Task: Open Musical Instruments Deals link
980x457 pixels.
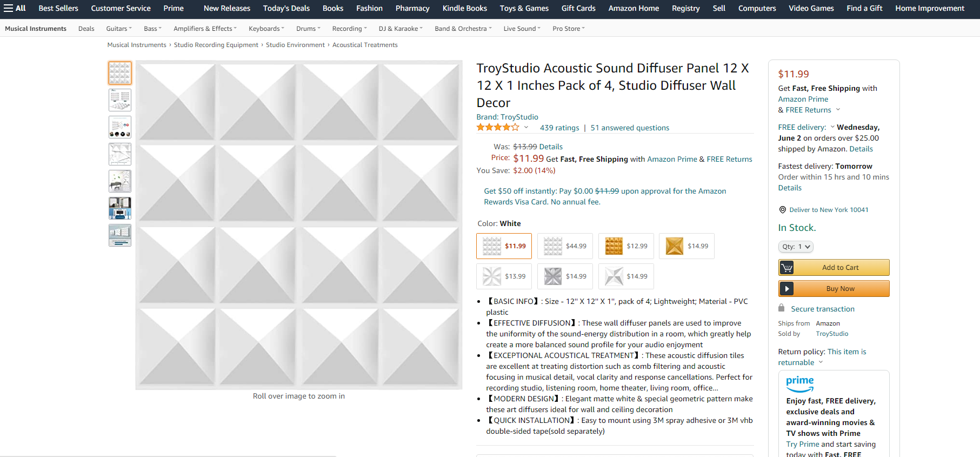Action: (x=86, y=29)
